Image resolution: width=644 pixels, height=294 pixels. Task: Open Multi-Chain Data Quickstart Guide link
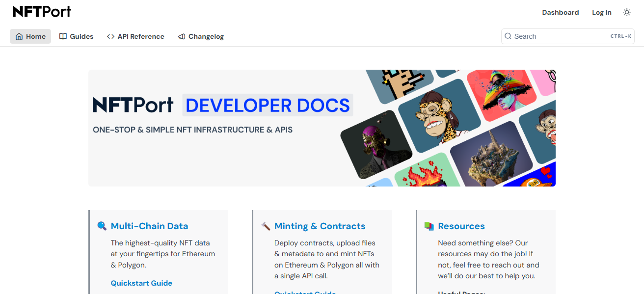[x=141, y=283]
